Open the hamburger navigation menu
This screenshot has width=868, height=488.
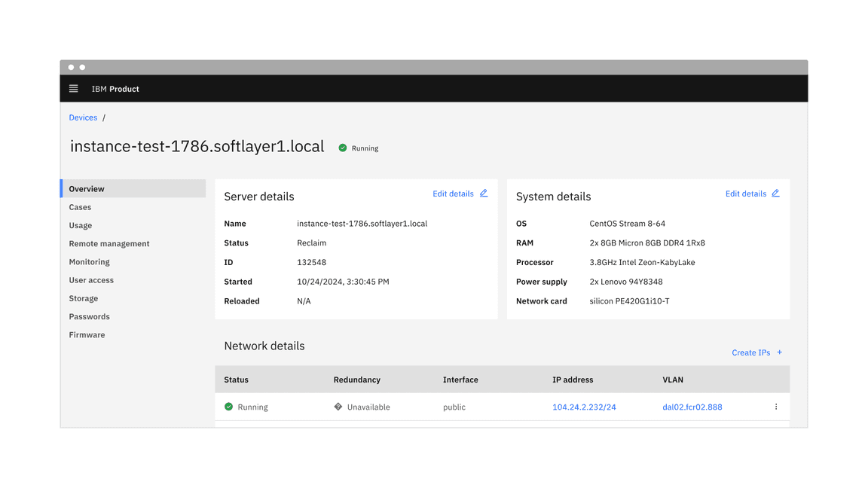pyautogui.click(x=74, y=89)
